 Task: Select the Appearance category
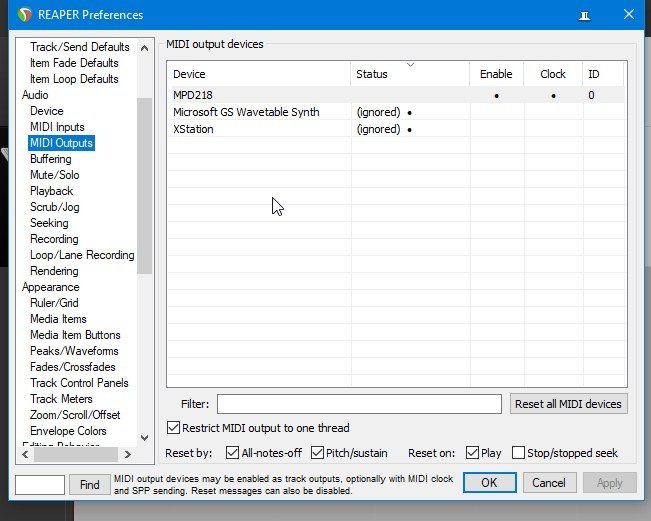51,287
